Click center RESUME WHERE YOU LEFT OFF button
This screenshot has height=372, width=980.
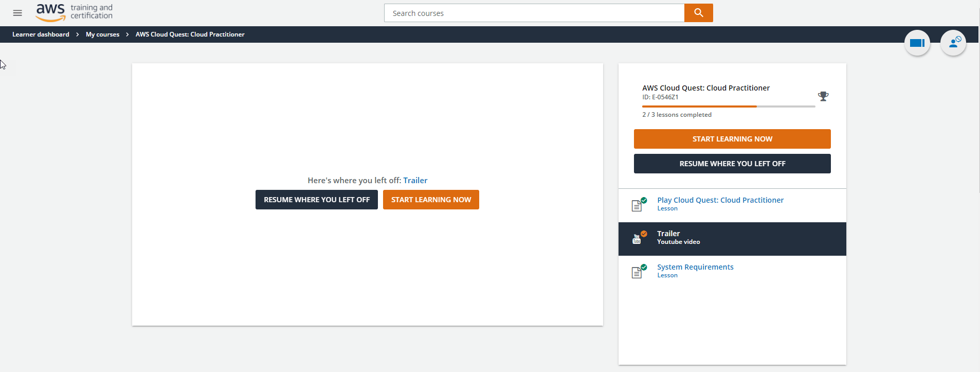[317, 200]
